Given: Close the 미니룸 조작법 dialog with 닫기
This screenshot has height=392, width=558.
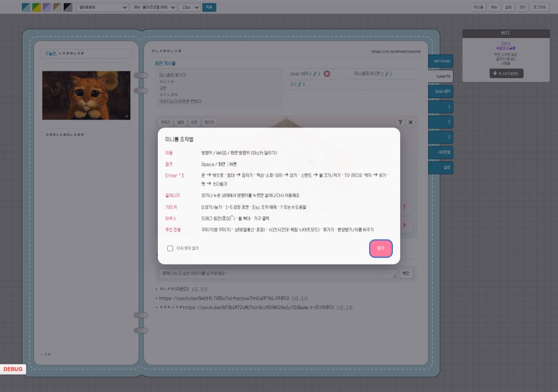Looking at the screenshot, I should pyautogui.click(x=381, y=248).
